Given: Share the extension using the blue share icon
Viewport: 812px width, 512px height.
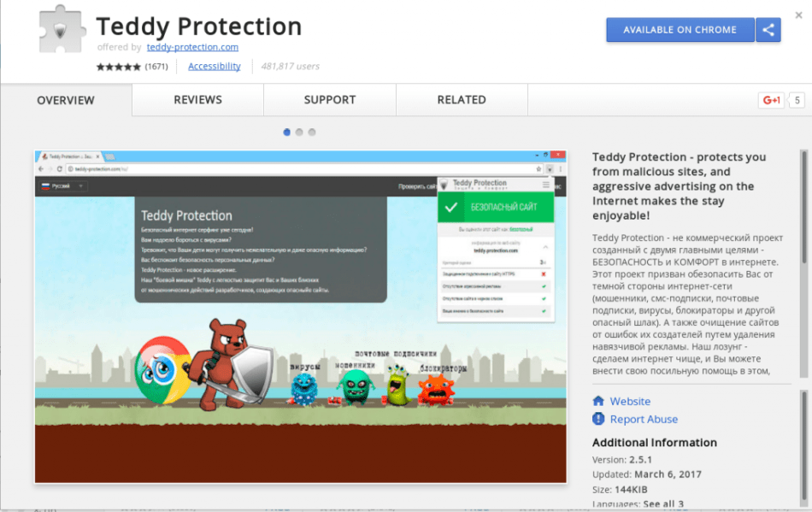Looking at the screenshot, I should click(x=768, y=29).
